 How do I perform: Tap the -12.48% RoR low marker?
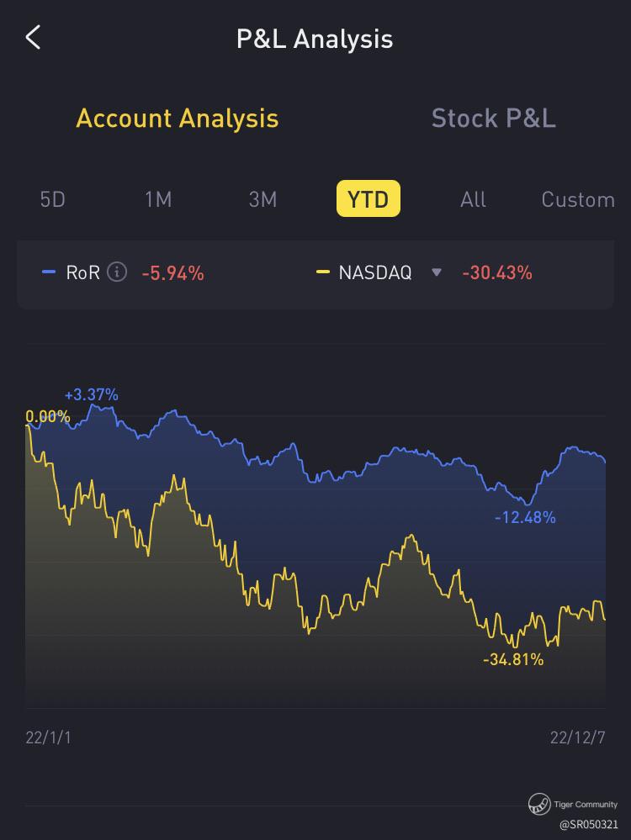525,517
